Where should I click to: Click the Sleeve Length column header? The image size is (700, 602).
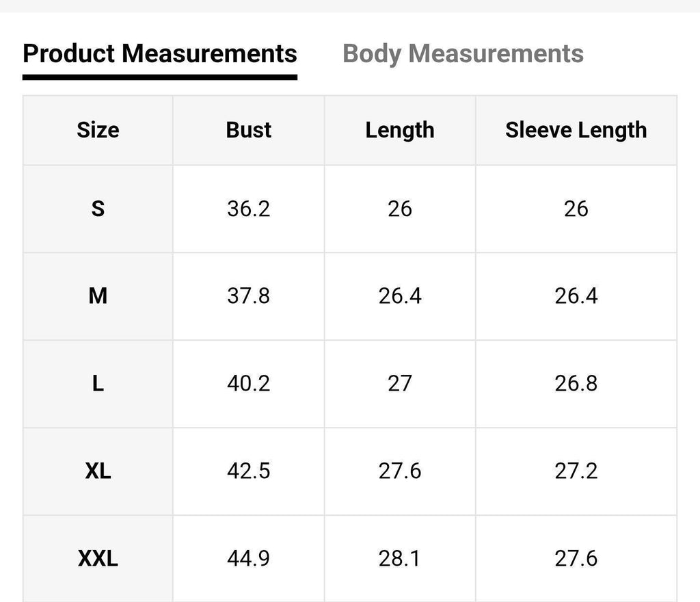576,130
